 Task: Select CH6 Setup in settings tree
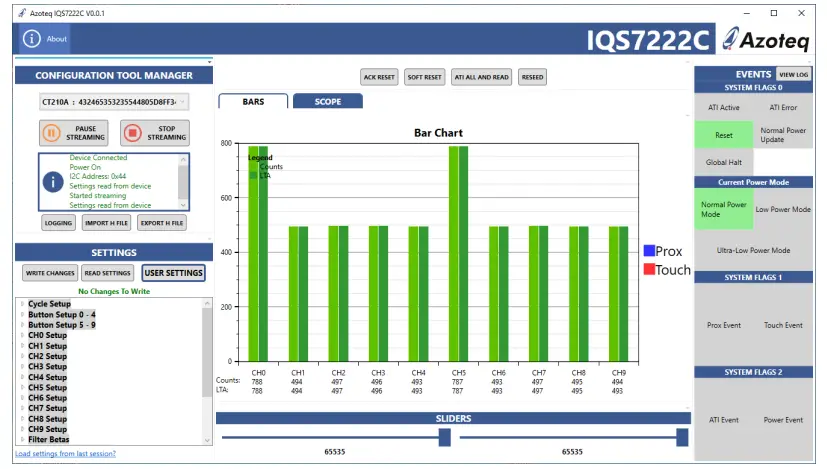coord(47,398)
